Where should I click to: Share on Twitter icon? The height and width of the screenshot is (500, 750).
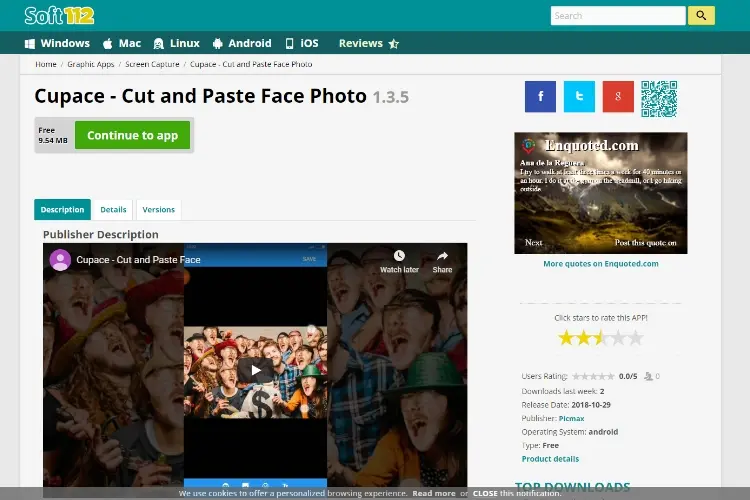tap(579, 97)
